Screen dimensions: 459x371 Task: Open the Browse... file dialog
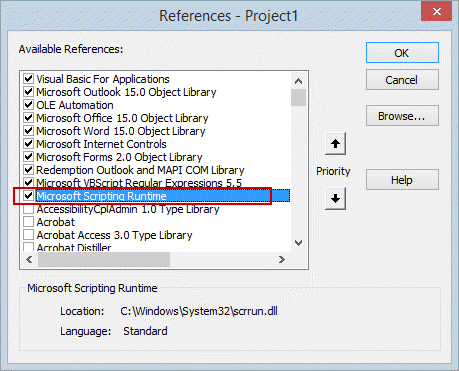click(402, 116)
